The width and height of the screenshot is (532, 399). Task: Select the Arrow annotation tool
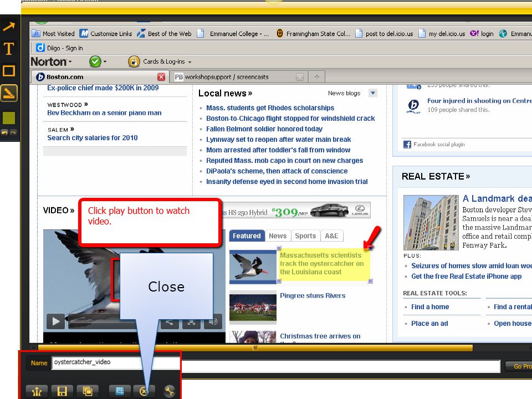coord(9,27)
